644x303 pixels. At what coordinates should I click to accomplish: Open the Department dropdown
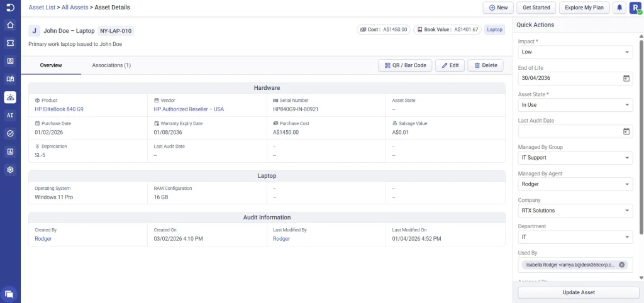click(x=575, y=237)
